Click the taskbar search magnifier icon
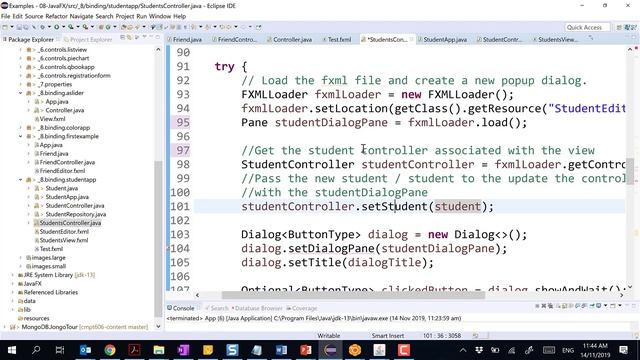Image resolution: width=640 pixels, height=360 pixels. (36, 350)
